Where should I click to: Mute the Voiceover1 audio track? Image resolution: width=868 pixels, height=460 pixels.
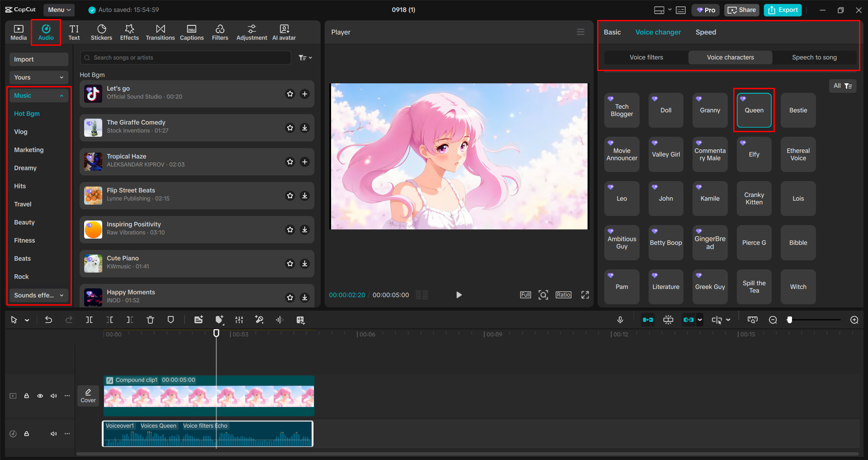coord(54,433)
